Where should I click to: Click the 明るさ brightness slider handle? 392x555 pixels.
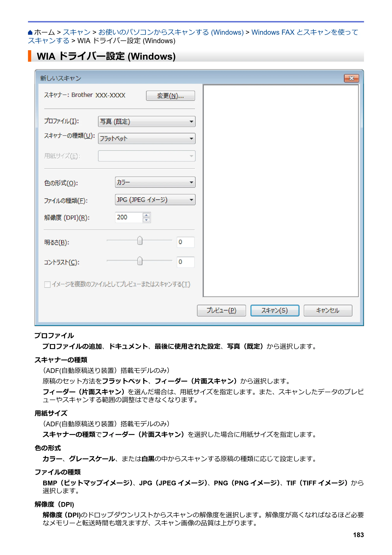pos(140,241)
